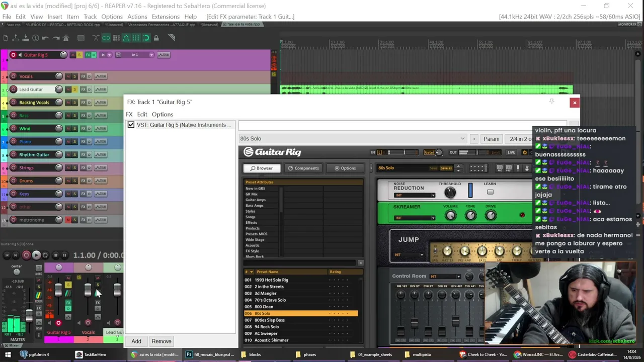Pause playback in the transport bar
The image size is (644, 362).
pos(65,255)
